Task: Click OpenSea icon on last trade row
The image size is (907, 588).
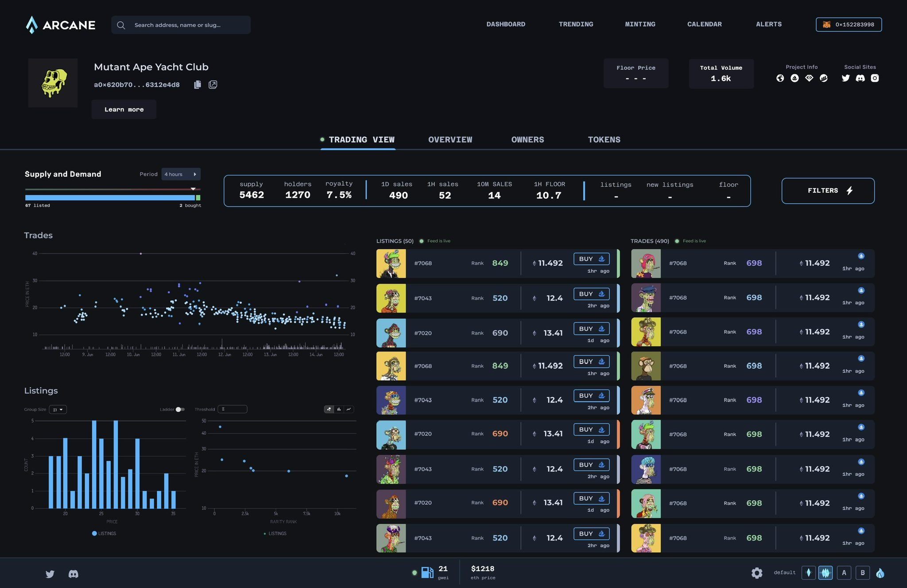Action: tap(861, 530)
